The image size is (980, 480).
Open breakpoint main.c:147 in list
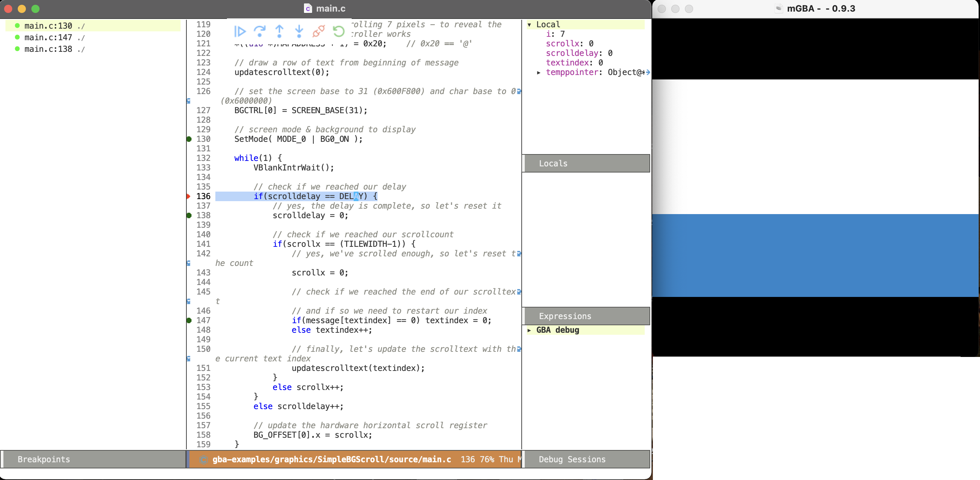tap(48, 38)
